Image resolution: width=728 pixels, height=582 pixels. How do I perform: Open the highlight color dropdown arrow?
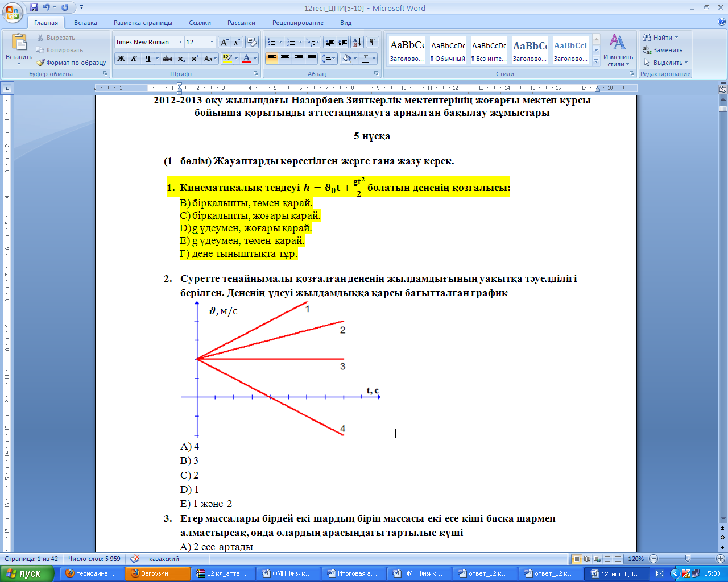point(236,59)
